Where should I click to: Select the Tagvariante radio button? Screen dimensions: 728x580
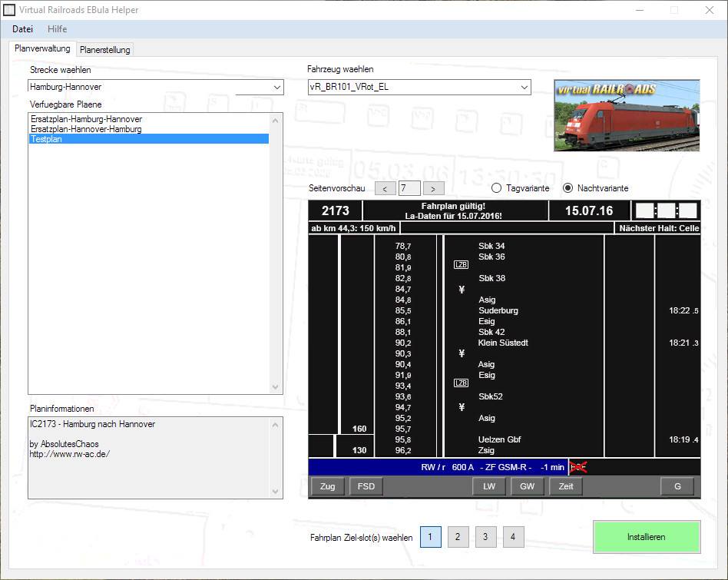pos(497,188)
